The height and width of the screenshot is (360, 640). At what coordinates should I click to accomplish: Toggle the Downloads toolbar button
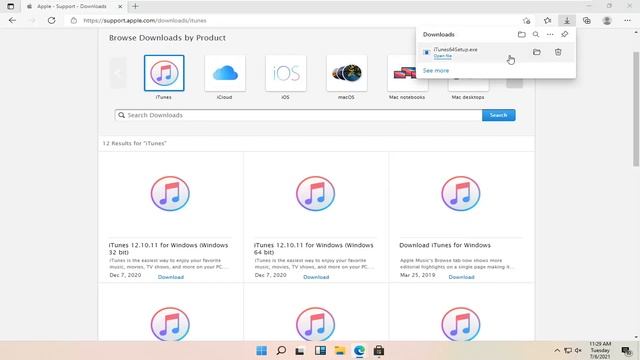coord(567,20)
